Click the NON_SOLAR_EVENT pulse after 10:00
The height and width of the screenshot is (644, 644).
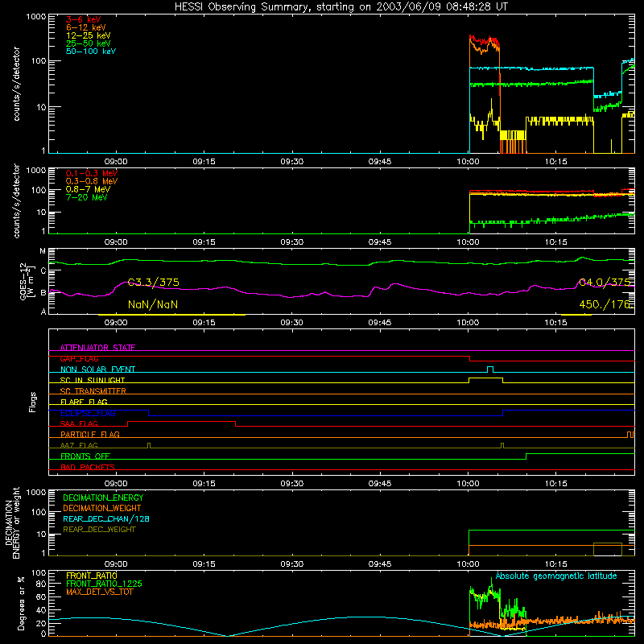tap(490, 369)
